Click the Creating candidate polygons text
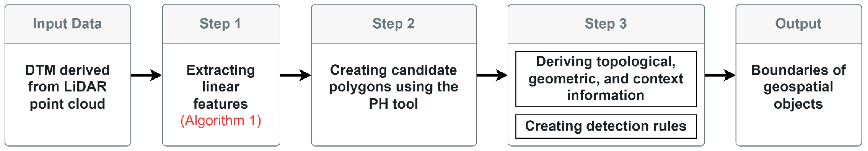Screen dimensions: 868x151 393,78
